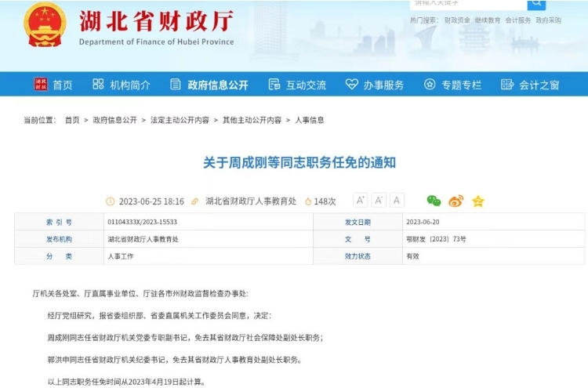588x388 pixels.
Task: Open the 专题专栏 menu
Action: pyautogui.click(x=461, y=85)
